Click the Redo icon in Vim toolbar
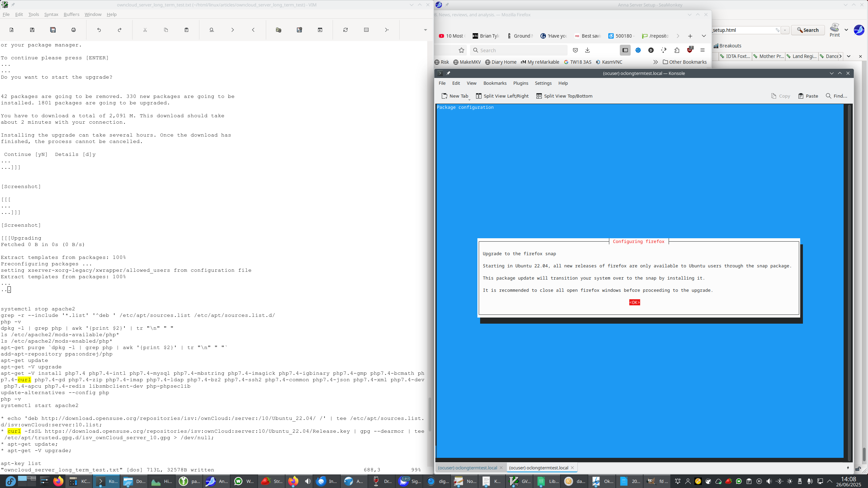 [x=120, y=30]
